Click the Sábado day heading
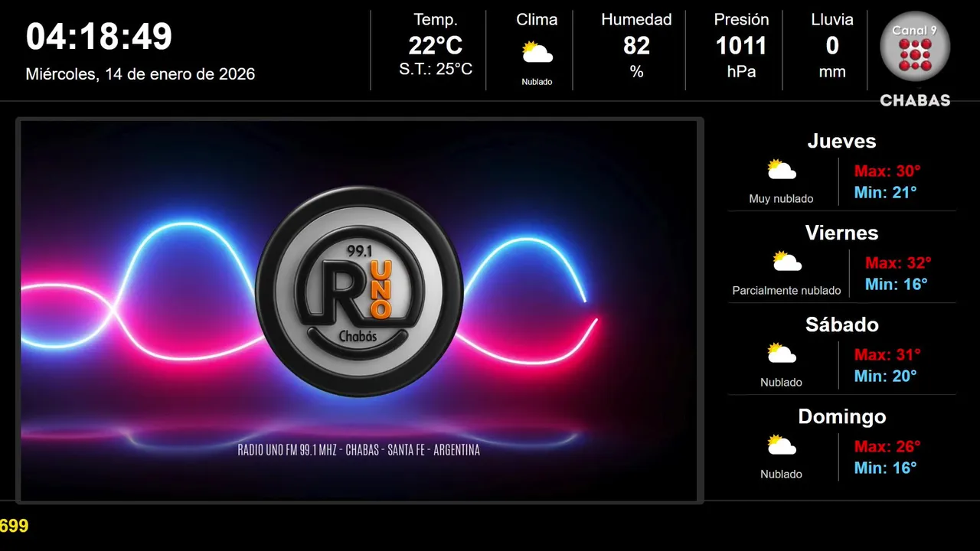Image resolution: width=980 pixels, height=551 pixels. (841, 324)
